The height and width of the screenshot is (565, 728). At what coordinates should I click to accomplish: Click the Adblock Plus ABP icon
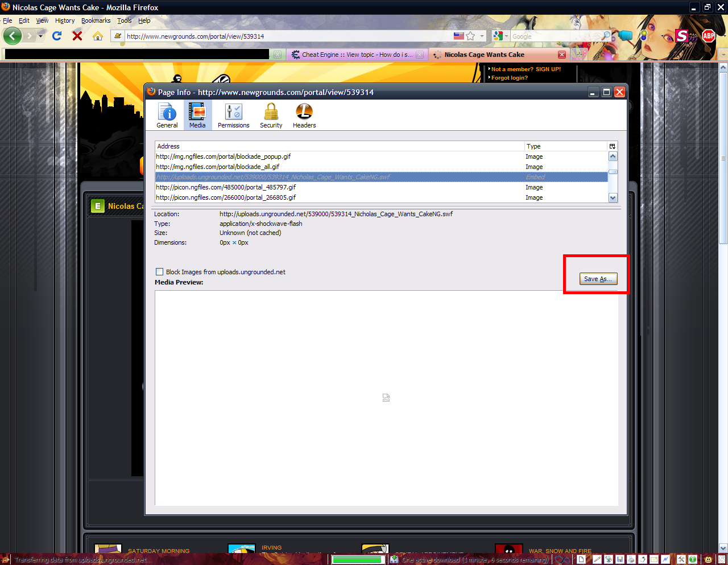click(x=709, y=36)
